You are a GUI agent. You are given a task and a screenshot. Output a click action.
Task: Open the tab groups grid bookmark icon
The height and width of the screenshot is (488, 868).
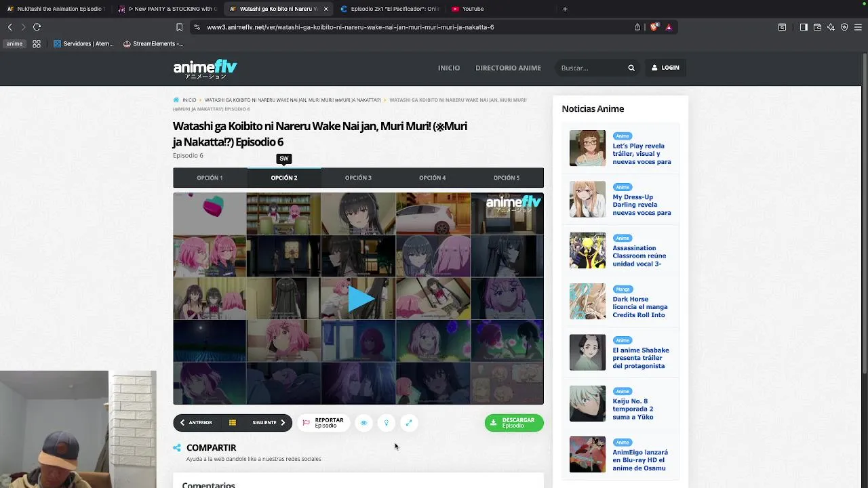pos(37,43)
